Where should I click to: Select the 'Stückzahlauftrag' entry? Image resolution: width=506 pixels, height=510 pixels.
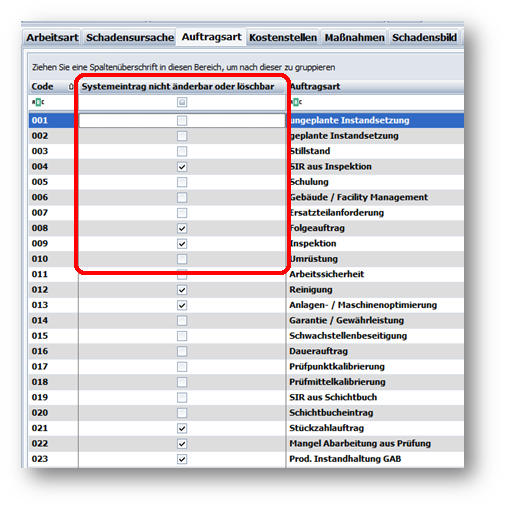click(375, 428)
